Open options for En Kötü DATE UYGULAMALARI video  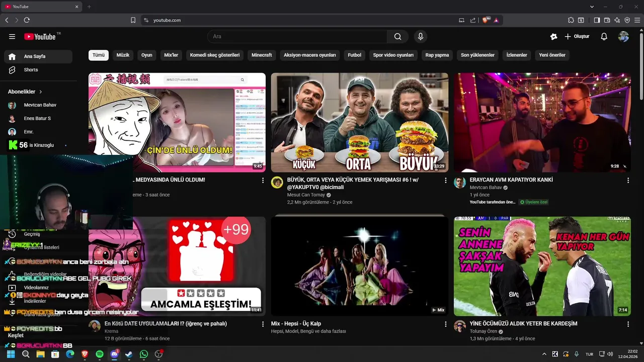tap(263, 324)
